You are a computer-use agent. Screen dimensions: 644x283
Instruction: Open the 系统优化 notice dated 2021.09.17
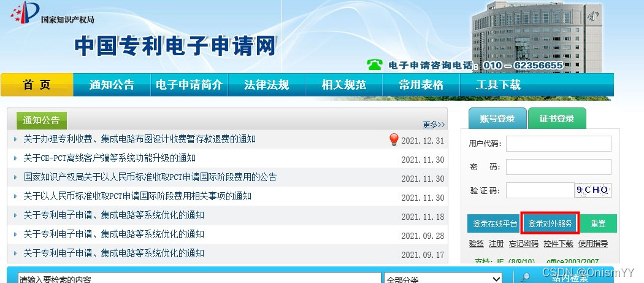[x=113, y=253]
